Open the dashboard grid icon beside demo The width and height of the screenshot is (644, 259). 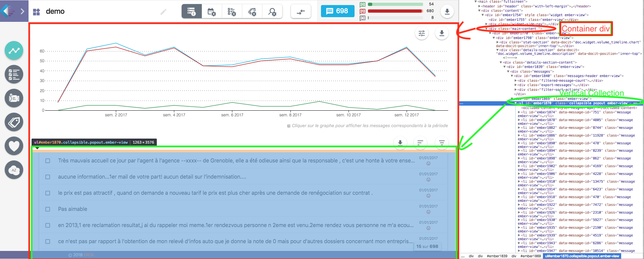[36, 12]
